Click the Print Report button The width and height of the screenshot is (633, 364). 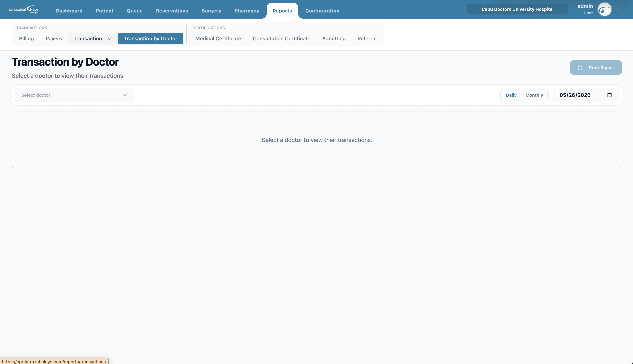[x=596, y=68]
